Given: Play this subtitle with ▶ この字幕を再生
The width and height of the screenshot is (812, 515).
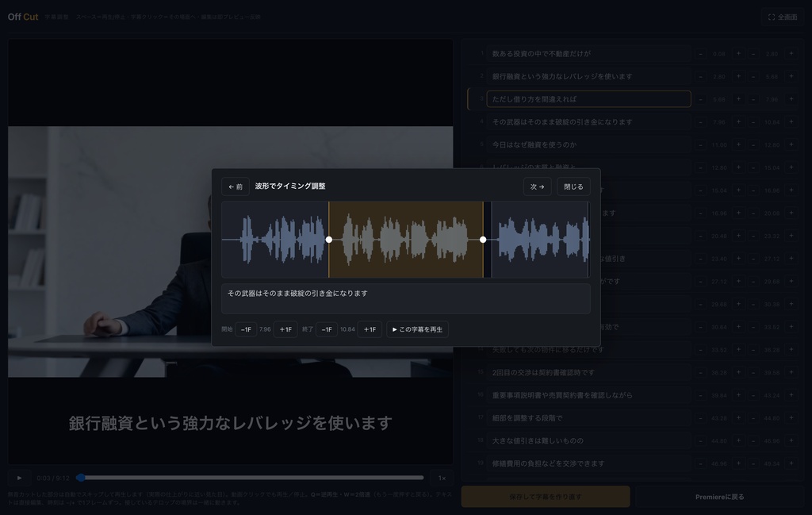Looking at the screenshot, I should [417, 329].
